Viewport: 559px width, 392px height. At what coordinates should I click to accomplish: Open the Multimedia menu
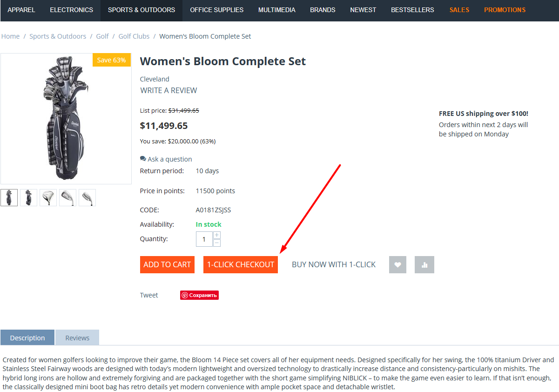click(x=277, y=10)
